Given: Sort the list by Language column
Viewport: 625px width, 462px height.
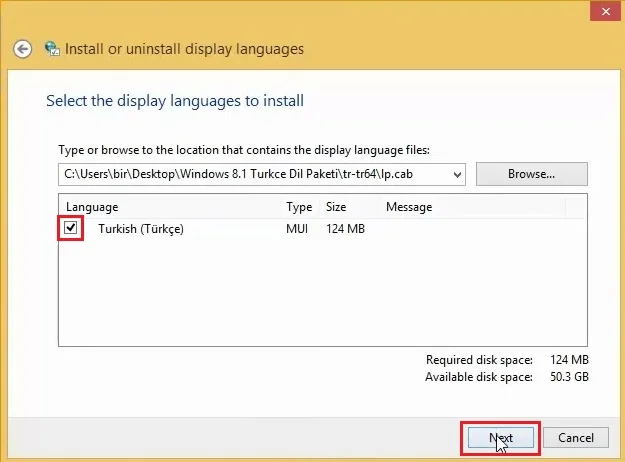Looking at the screenshot, I should coord(92,207).
